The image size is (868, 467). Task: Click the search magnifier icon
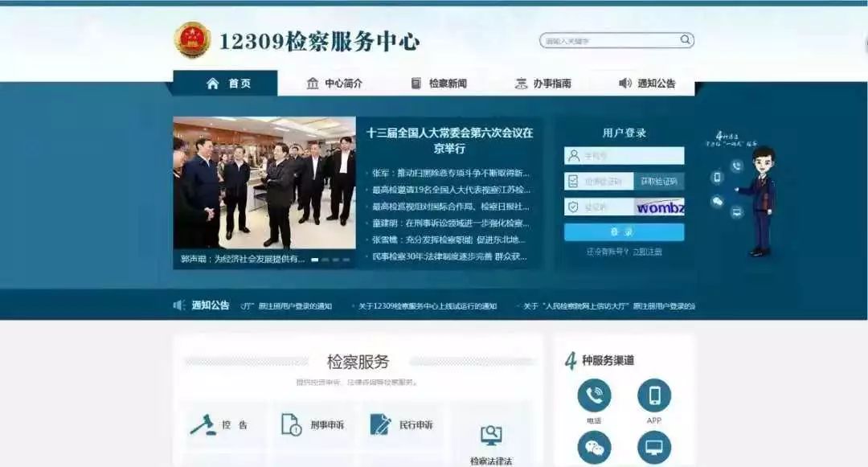coord(685,40)
